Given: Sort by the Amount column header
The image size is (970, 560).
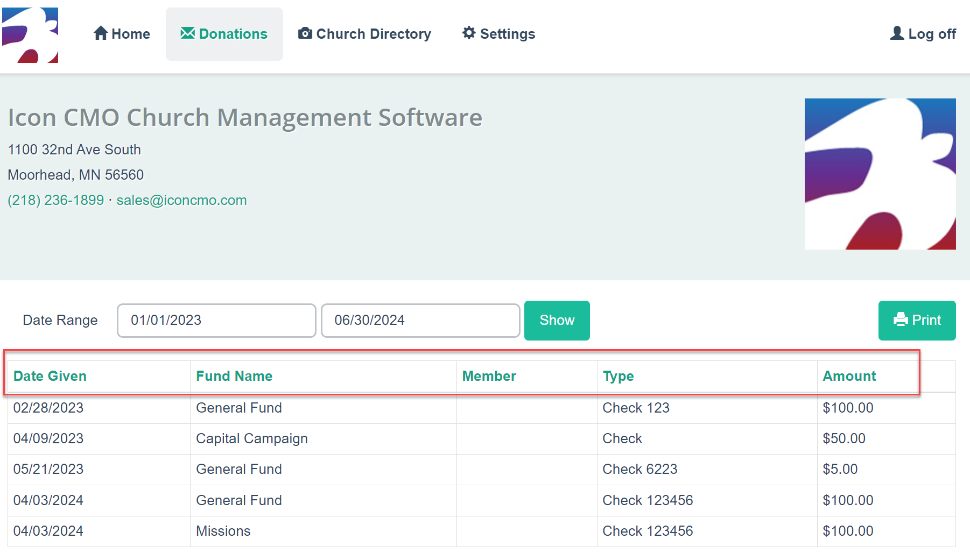Looking at the screenshot, I should (x=849, y=376).
